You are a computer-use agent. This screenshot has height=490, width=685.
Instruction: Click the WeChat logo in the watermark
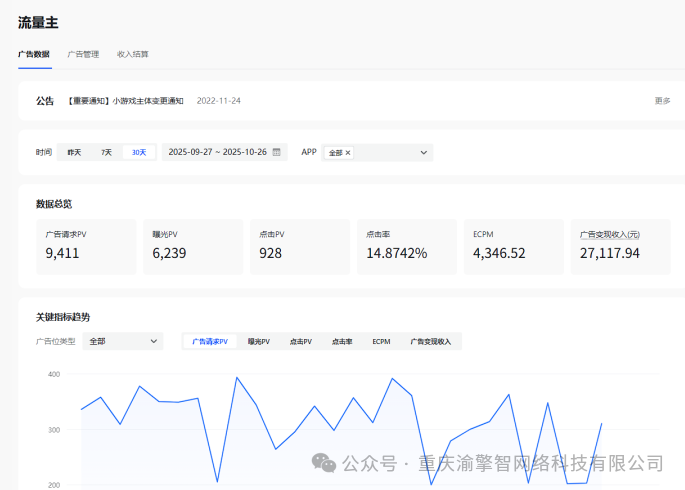pyautogui.click(x=323, y=463)
